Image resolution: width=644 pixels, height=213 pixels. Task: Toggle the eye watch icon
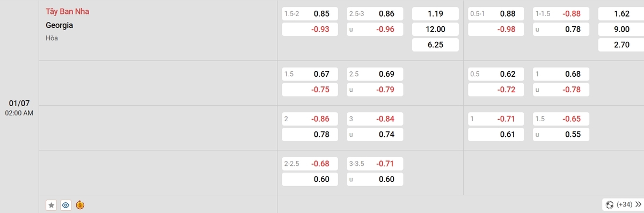pyautogui.click(x=65, y=205)
